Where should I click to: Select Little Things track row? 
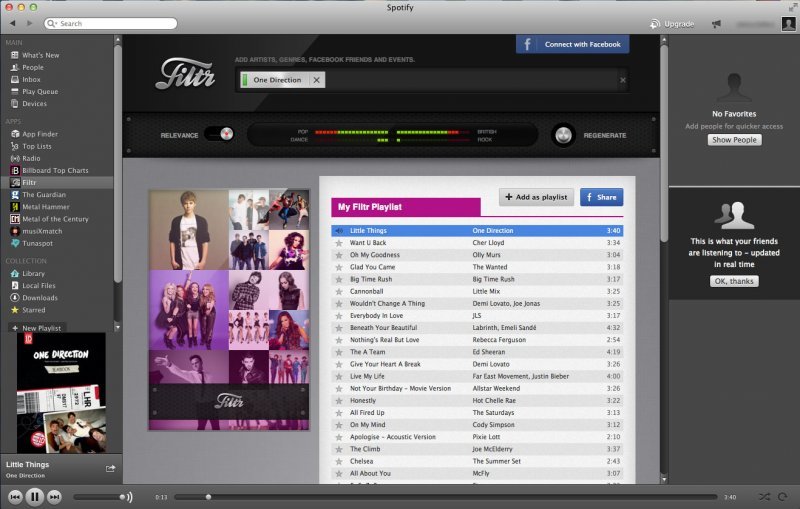tap(477, 231)
